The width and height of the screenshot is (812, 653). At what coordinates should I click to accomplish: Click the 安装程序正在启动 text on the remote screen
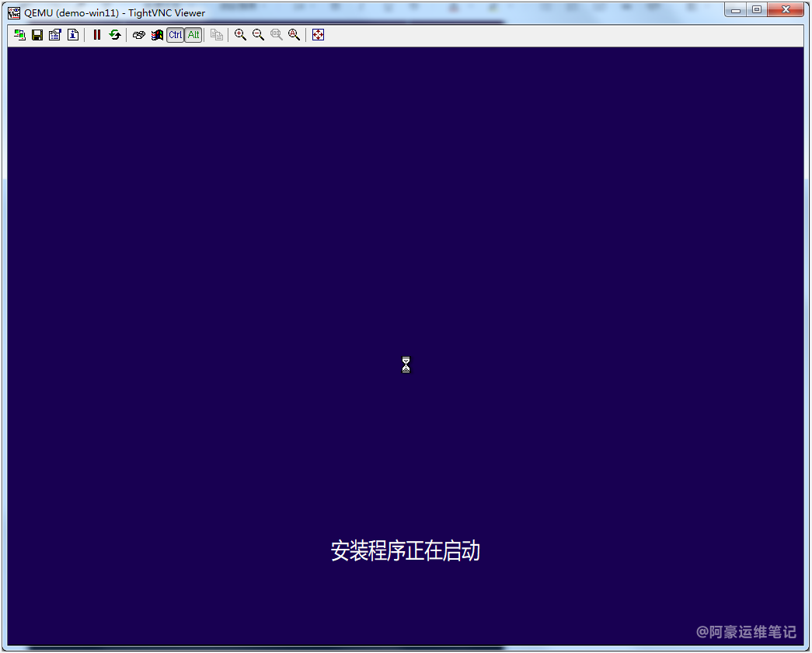coord(405,551)
